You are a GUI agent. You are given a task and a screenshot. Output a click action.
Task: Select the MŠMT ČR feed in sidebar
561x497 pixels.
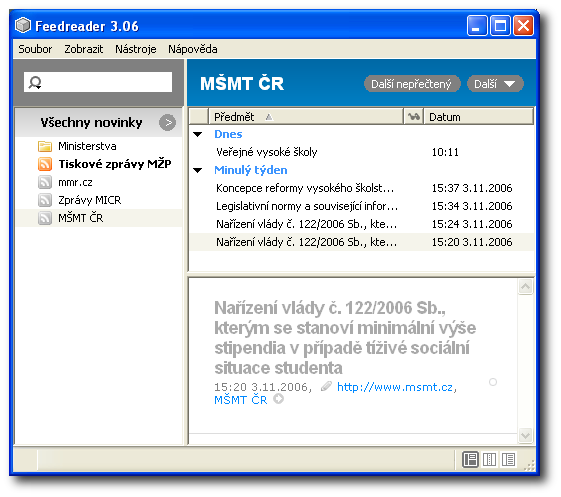click(x=81, y=218)
